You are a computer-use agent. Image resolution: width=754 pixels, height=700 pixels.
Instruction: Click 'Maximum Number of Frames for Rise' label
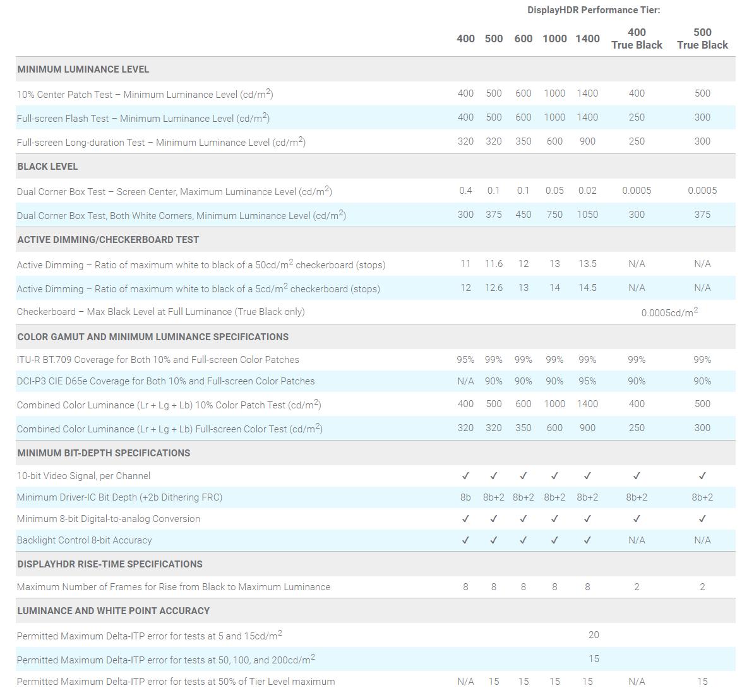point(174,587)
